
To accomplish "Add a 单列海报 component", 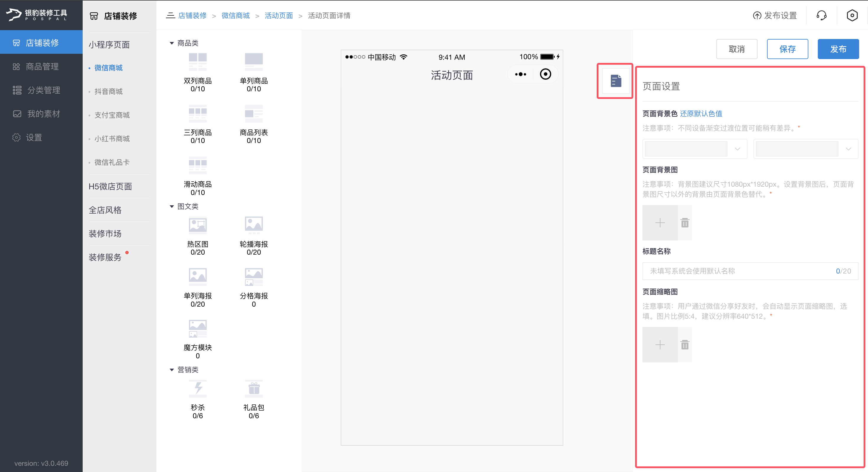I will 198,288.
